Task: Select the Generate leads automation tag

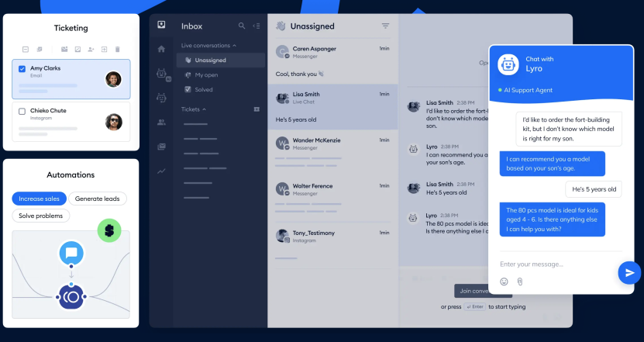Action: [98, 199]
